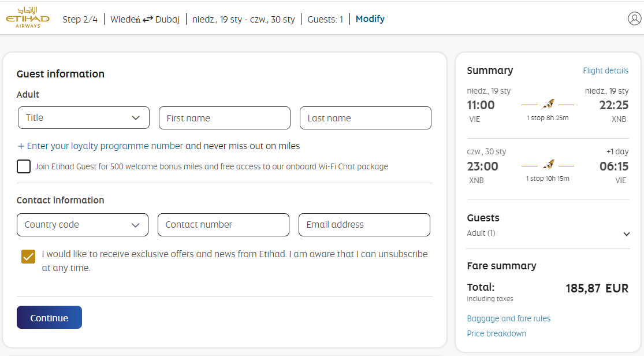
Task: Click the return arrival time '06:15'
Action: click(614, 166)
